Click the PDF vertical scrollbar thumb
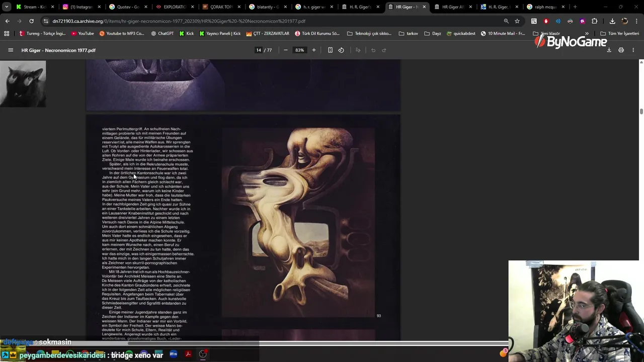 641,111
